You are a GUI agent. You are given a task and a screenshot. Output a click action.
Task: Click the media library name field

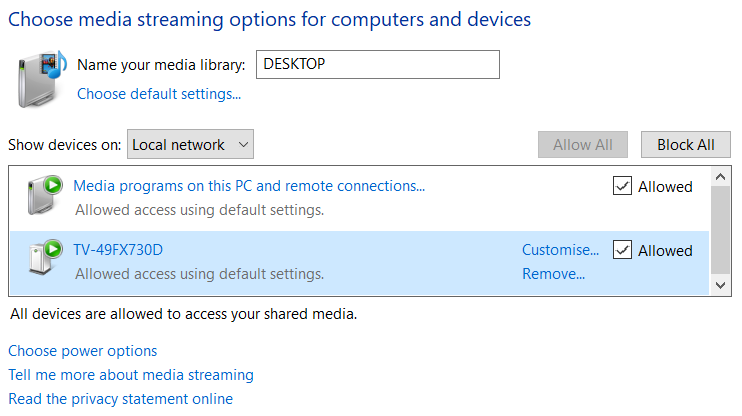[x=377, y=65]
